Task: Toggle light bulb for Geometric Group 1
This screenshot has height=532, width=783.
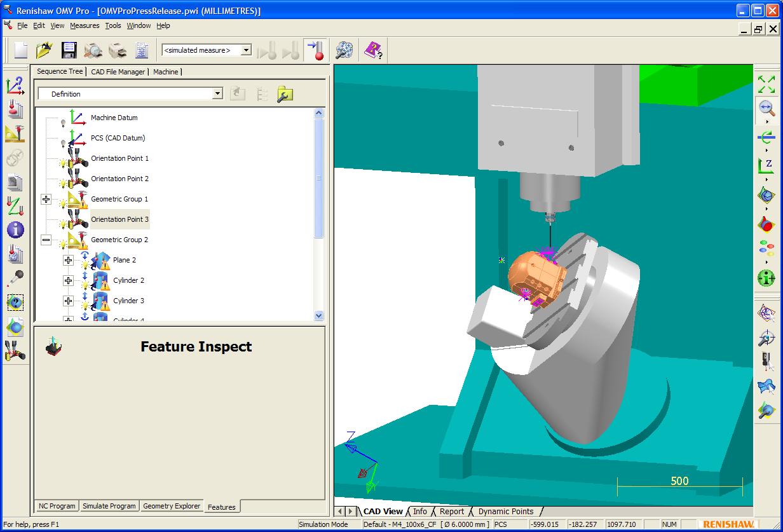Action: 63,203
